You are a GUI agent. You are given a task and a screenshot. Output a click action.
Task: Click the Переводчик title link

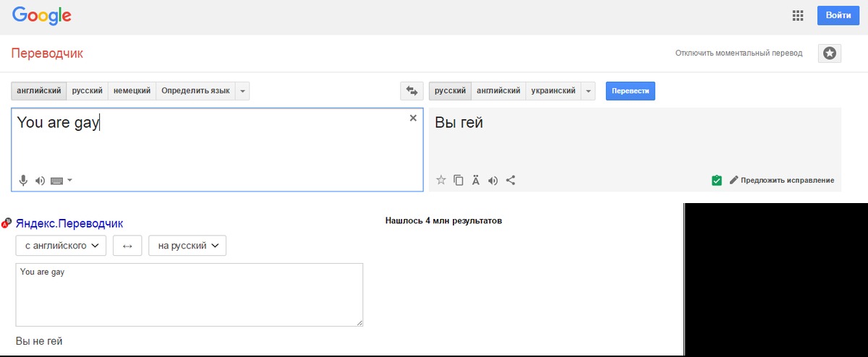click(47, 53)
